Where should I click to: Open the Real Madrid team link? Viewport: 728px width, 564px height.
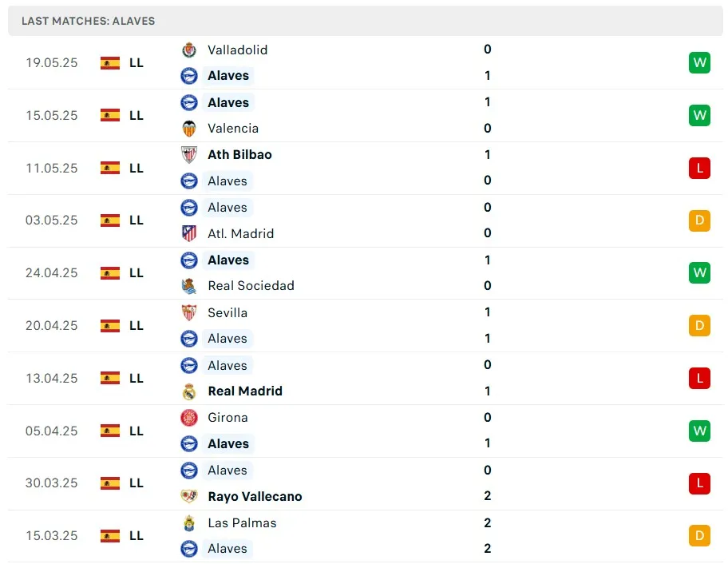point(245,391)
